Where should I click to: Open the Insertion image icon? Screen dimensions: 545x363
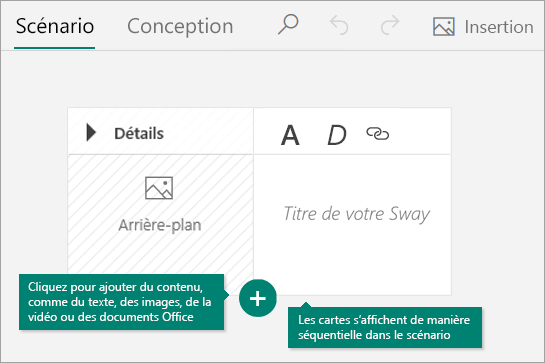(444, 26)
